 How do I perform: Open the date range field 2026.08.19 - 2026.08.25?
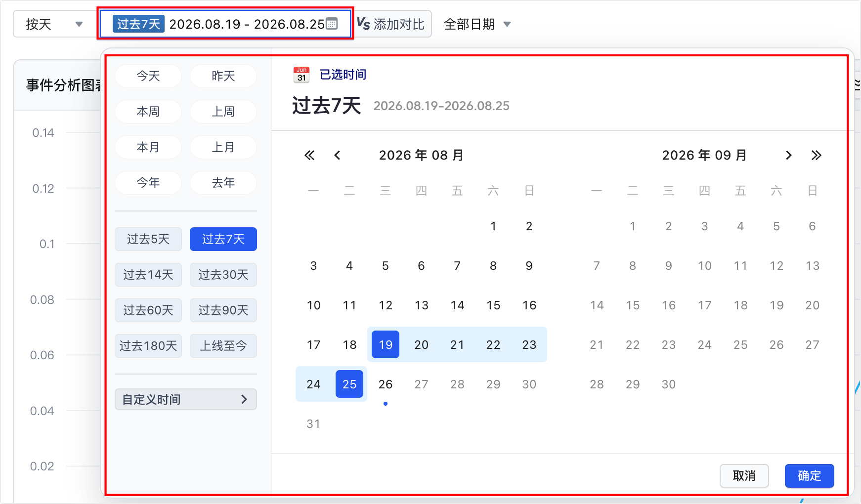225,24
